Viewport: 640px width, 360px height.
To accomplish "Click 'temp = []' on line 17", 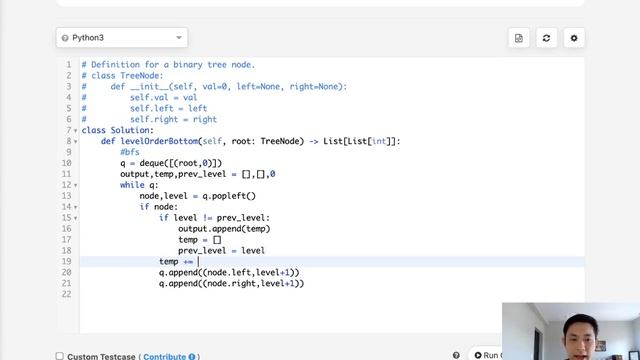I will 200,240.
